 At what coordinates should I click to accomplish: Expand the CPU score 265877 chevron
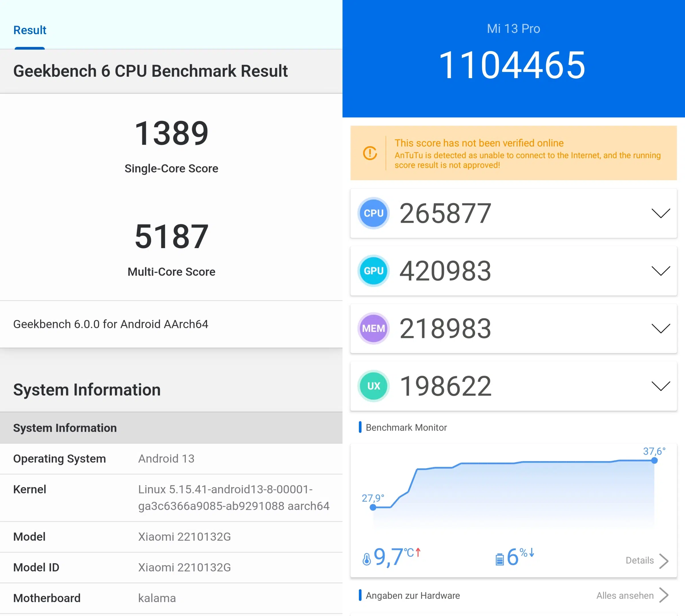[661, 213]
